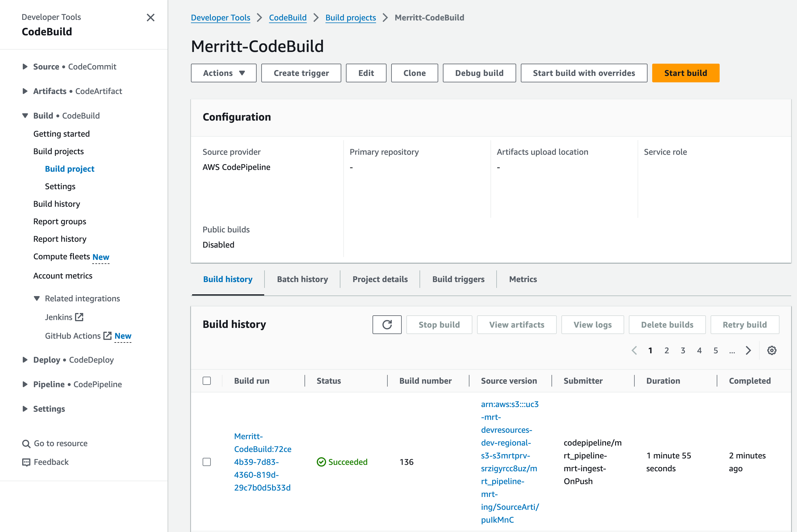Select all builds header checkbox
Image resolution: width=797 pixels, height=532 pixels.
click(206, 381)
